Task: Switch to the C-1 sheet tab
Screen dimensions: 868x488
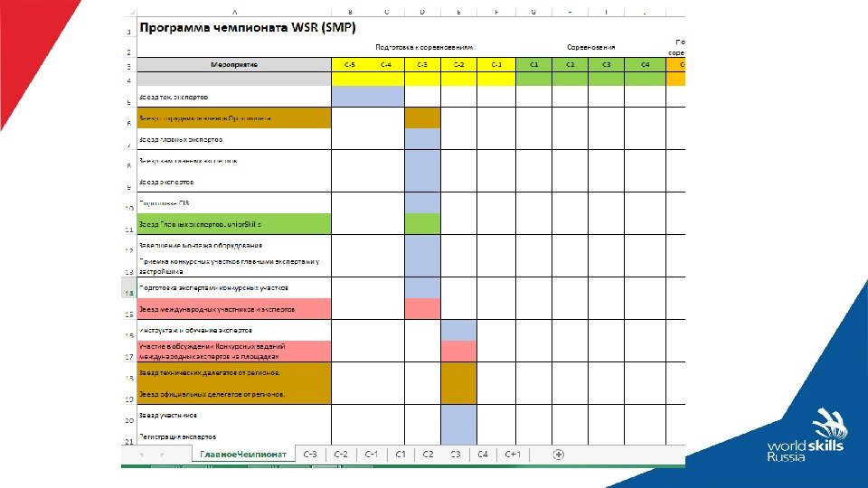Action: 371,455
